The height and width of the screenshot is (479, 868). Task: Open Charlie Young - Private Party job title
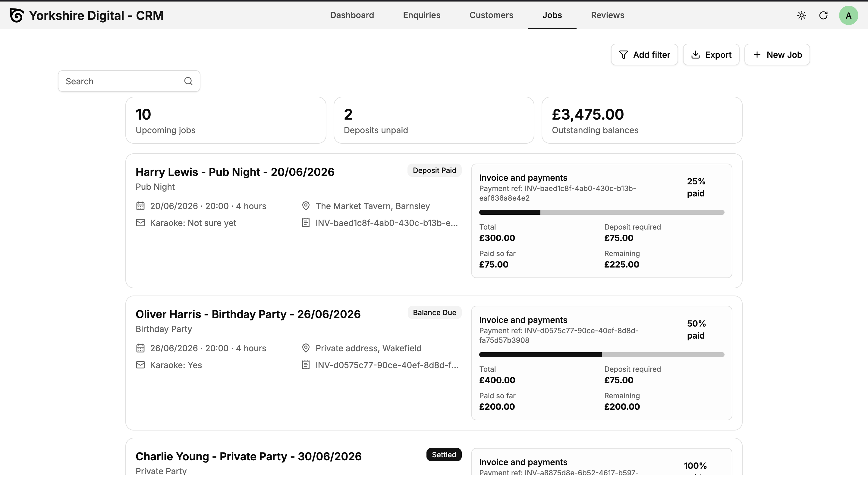(248, 456)
